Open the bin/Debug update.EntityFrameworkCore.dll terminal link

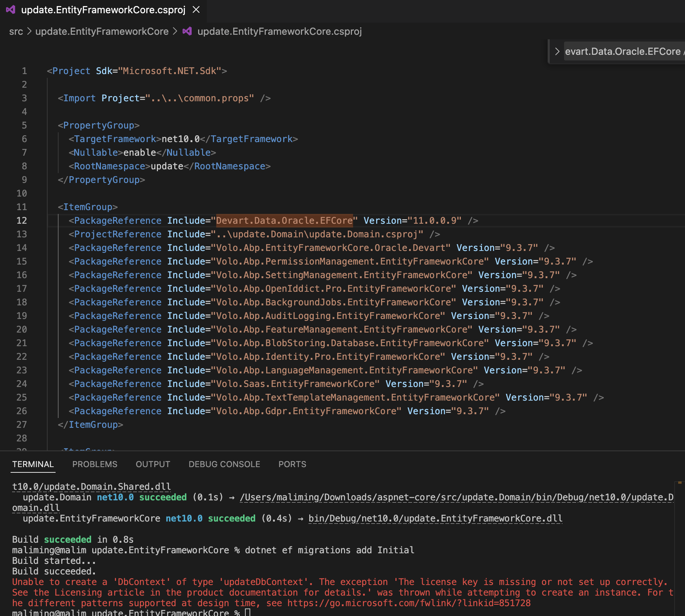(x=435, y=518)
